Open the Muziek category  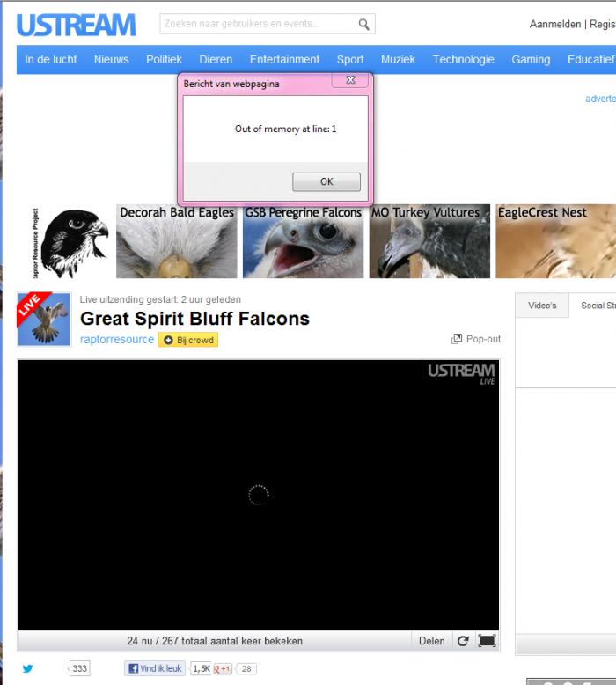tap(398, 59)
